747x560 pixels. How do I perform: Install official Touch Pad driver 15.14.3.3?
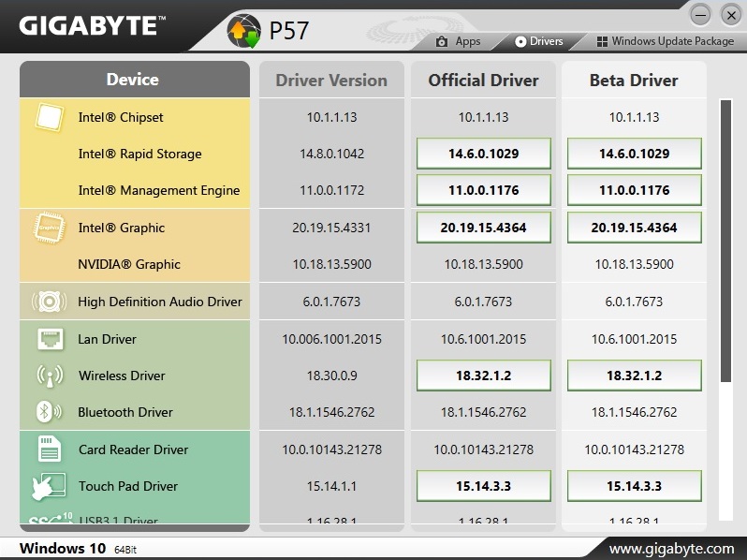484,486
